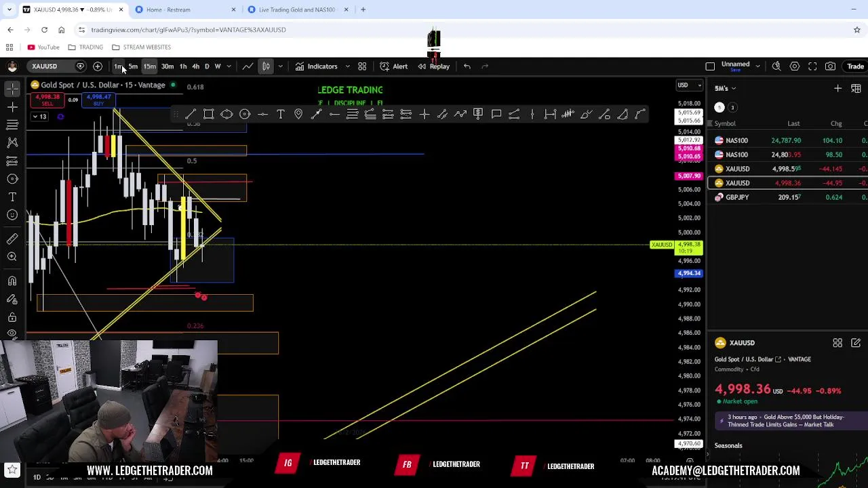Screen dimensions: 868x488
Task: Select trend line in favorites toolbar
Action: [x=191, y=114]
